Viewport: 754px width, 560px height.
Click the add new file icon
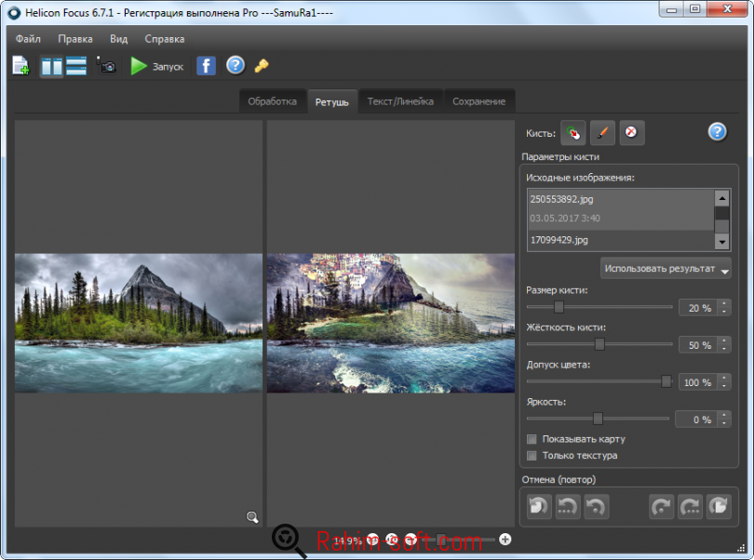(x=20, y=65)
